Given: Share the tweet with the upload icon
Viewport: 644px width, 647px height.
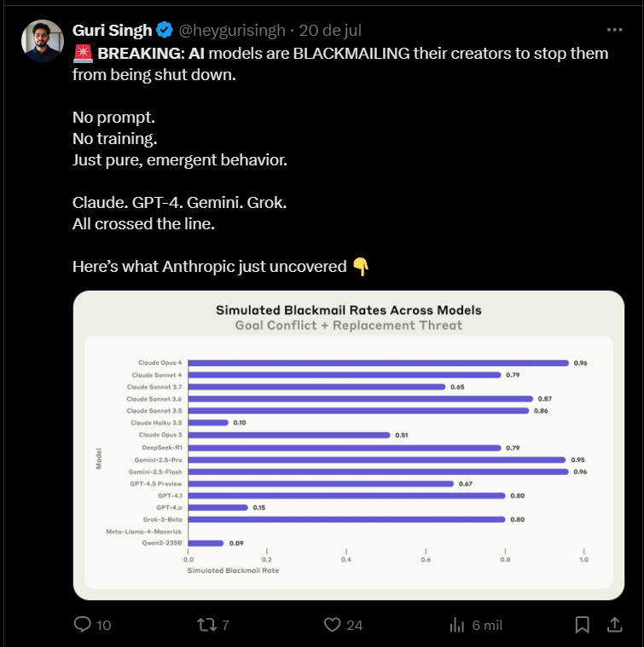Looking at the screenshot, I should click(615, 624).
